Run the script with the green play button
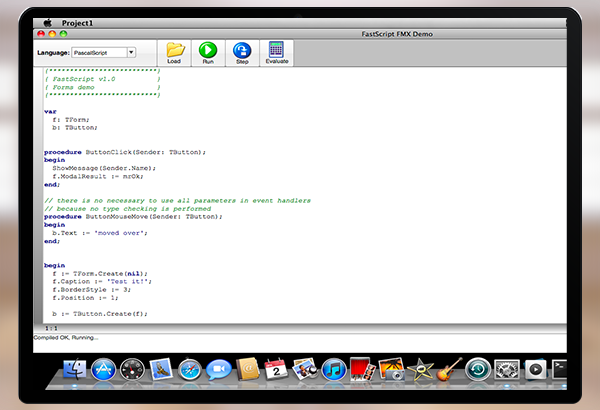The width and height of the screenshot is (600, 410). pos(208,50)
